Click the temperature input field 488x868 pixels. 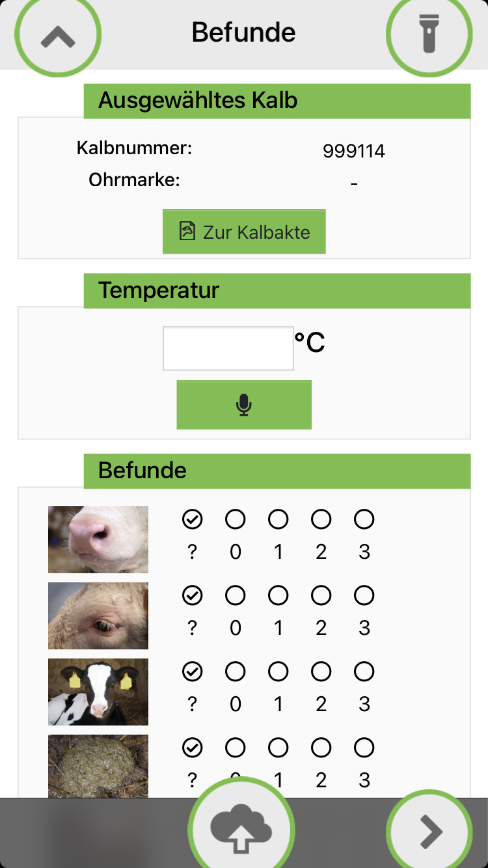[228, 348]
